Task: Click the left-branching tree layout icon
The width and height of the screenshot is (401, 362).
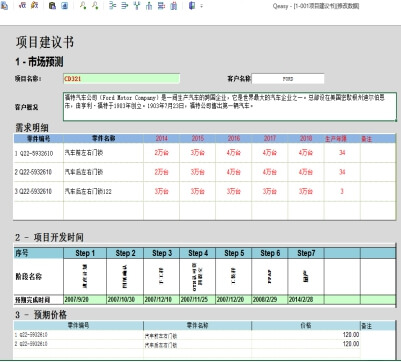Action: (x=113, y=6)
